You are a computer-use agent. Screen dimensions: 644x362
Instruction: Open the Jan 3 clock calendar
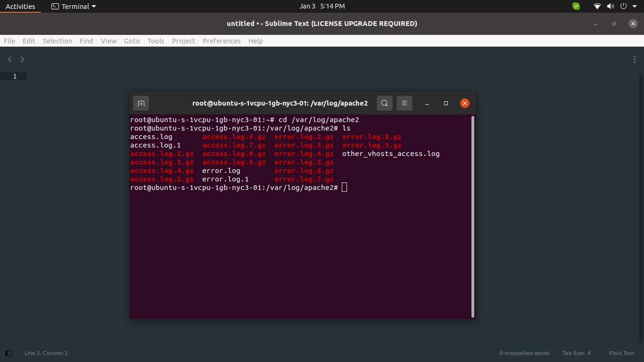(322, 6)
